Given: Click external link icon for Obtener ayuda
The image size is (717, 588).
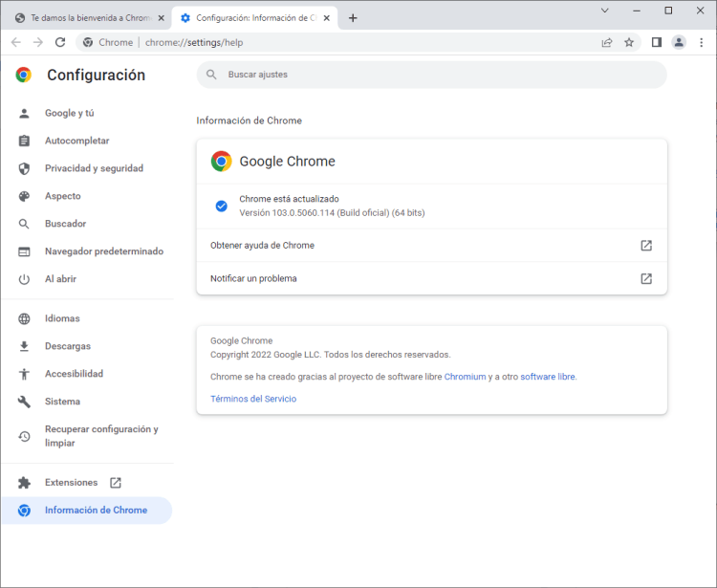Looking at the screenshot, I should [646, 246].
